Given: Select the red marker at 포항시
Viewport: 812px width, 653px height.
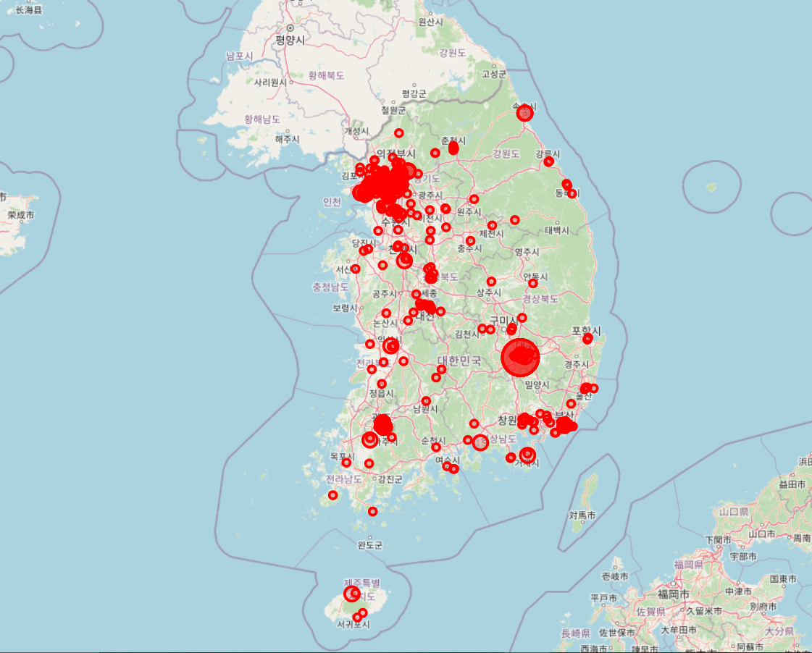Looking at the screenshot, I should [587, 339].
